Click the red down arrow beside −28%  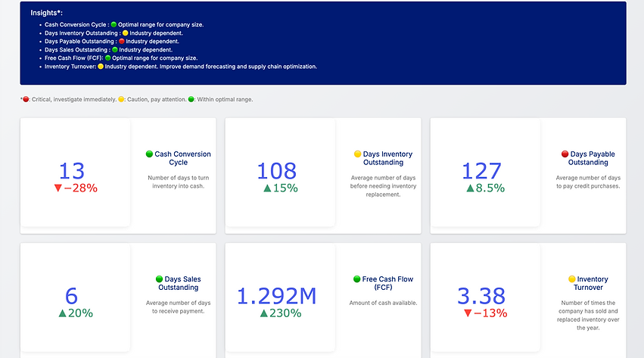[58, 188]
